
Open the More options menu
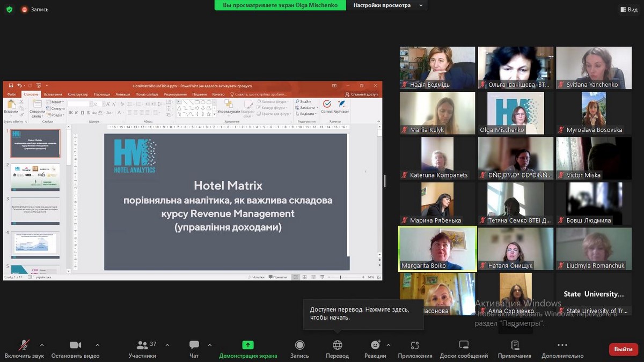coord(562,345)
